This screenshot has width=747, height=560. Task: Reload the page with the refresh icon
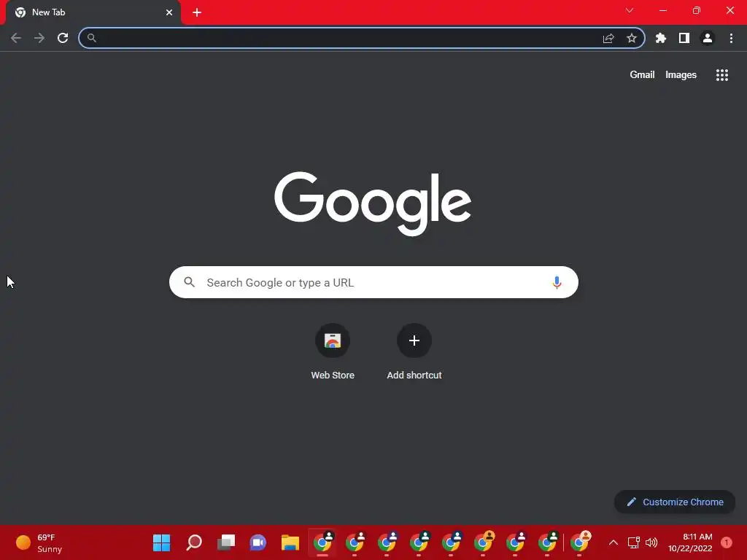coord(63,38)
